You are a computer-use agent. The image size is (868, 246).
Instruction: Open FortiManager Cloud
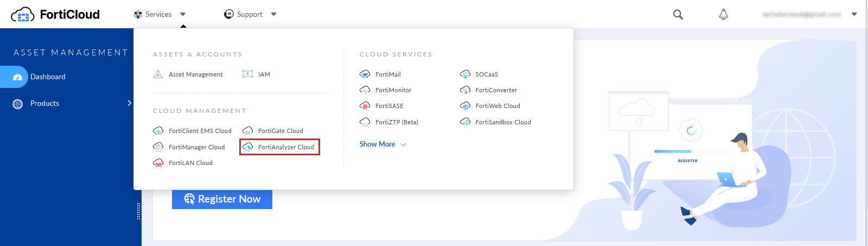[x=196, y=147]
